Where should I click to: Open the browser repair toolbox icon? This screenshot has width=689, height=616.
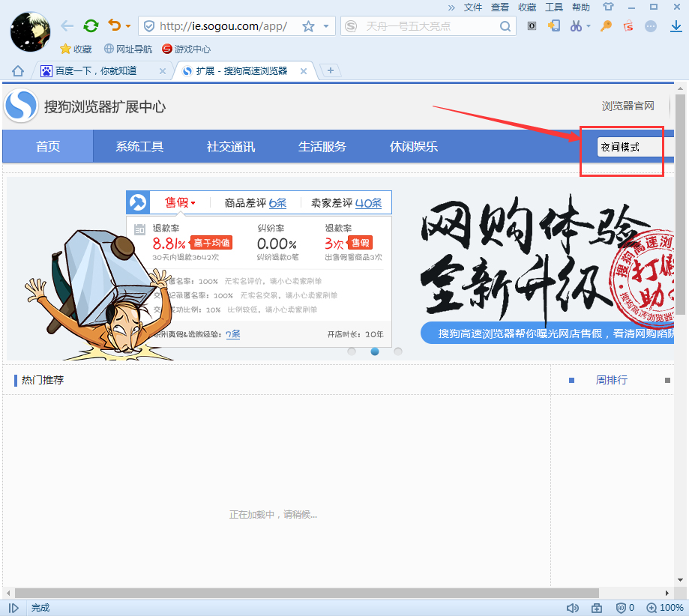[x=597, y=608]
